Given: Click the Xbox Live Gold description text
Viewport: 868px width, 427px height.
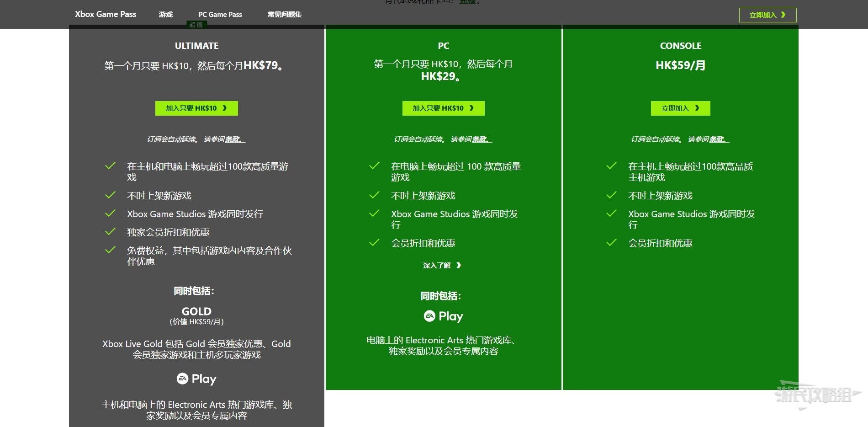Looking at the screenshot, I should tap(196, 349).
